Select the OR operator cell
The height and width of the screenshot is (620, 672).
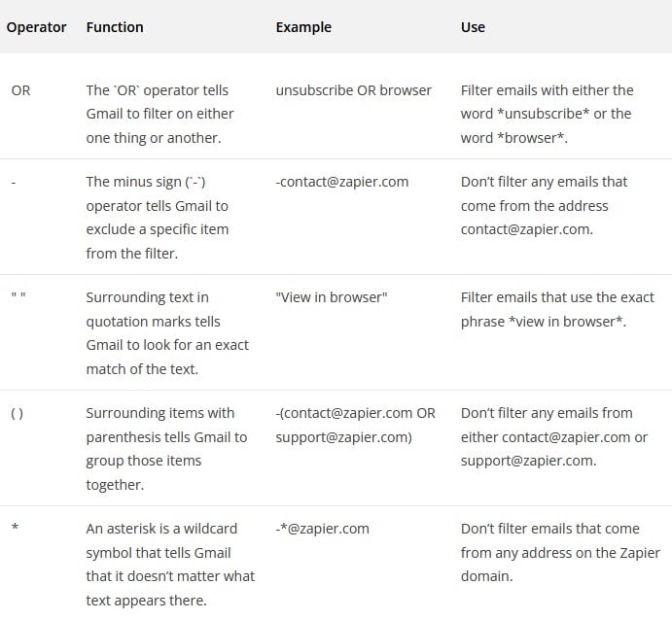[20, 90]
